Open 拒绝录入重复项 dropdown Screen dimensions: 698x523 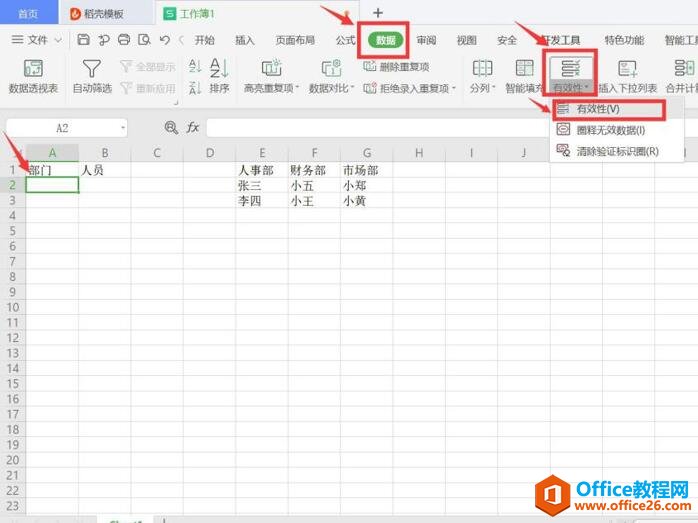(x=410, y=88)
